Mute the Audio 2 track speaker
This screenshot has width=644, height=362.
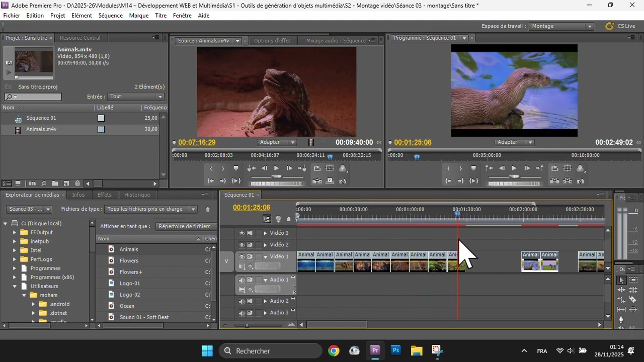[242, 302]
